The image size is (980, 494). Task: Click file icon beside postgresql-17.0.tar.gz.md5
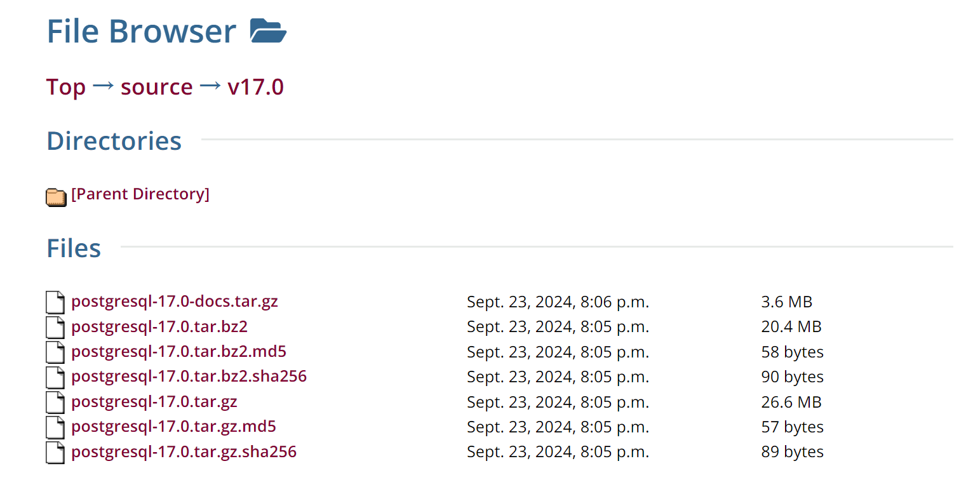(x=55, y=427)
